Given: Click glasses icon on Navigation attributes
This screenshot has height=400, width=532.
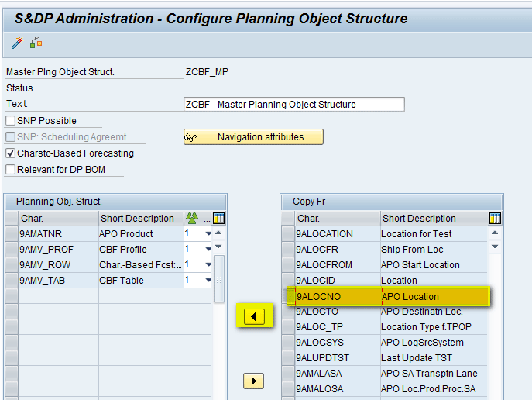Looking at the screenshot, I should [190, 137].
